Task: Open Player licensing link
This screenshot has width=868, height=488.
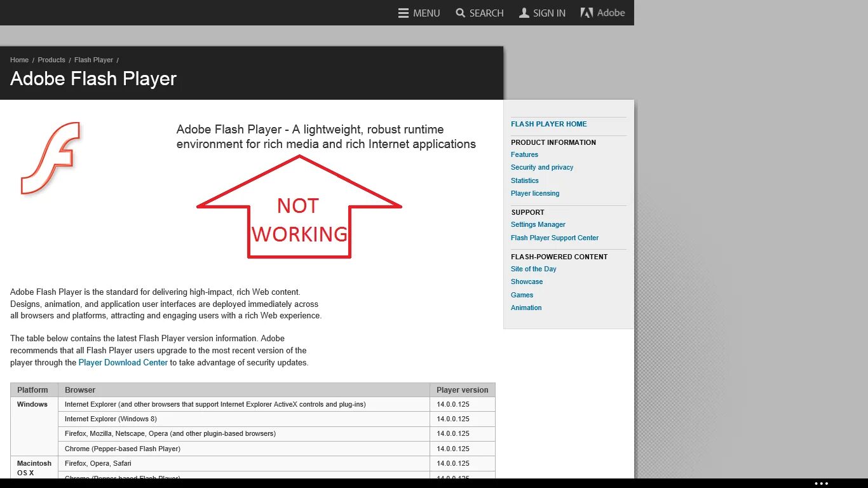Action: click(x=535, y=193)
